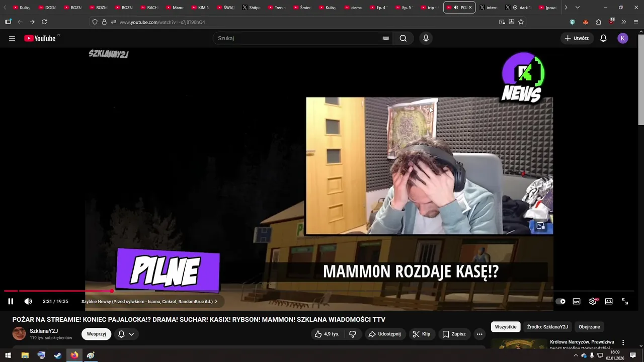Show hidden system tray icons
644x362 pixels.
(x=576, y=355)
